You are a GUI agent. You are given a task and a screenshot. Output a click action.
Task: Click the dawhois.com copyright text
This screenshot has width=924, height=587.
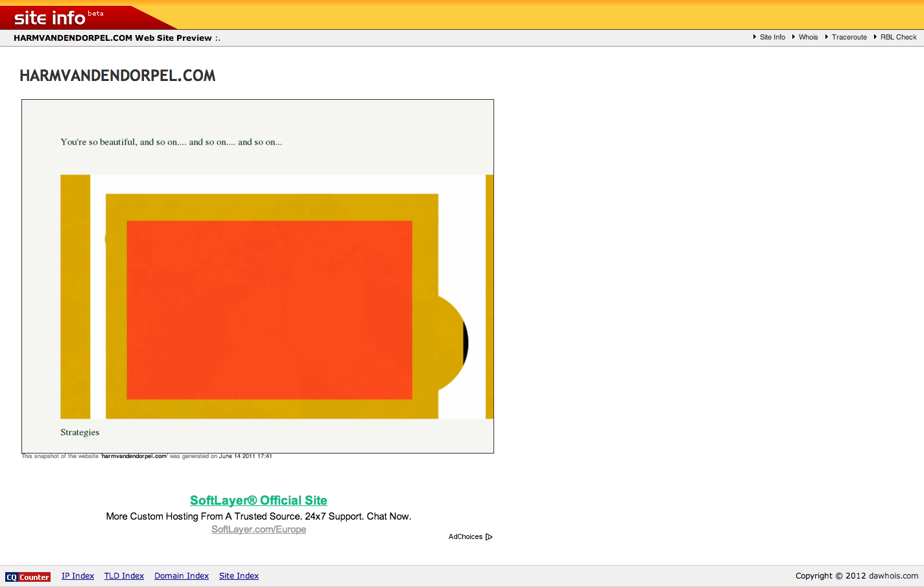pos(893,576)
